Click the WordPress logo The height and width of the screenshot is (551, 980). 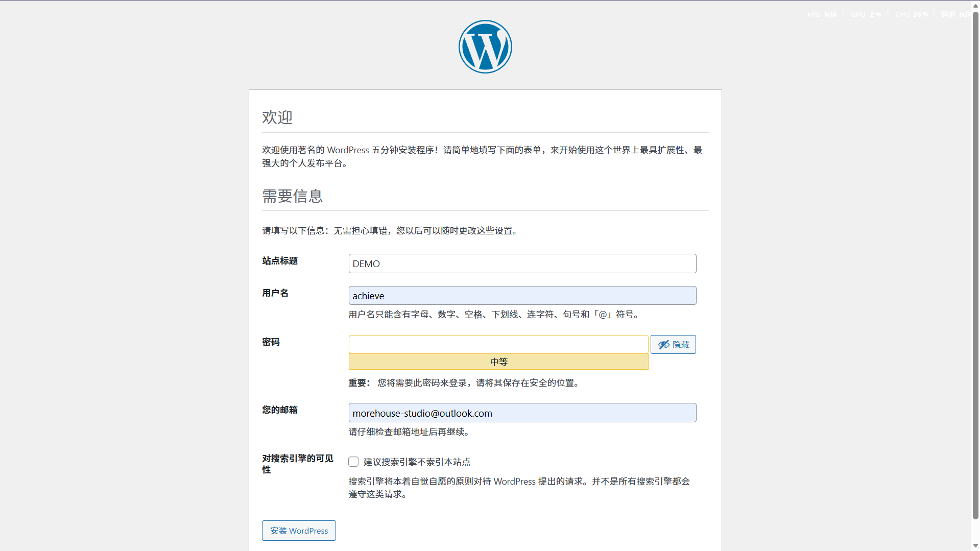[485, 46]
